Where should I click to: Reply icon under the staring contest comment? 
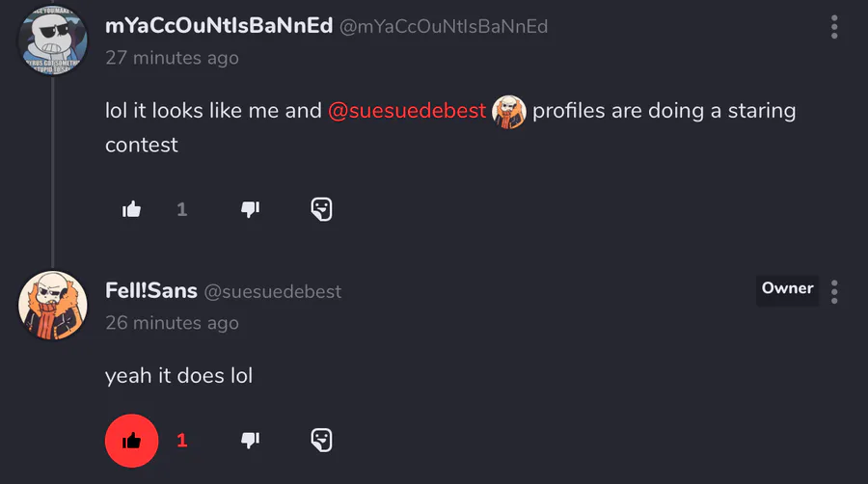tap(322, 209)
